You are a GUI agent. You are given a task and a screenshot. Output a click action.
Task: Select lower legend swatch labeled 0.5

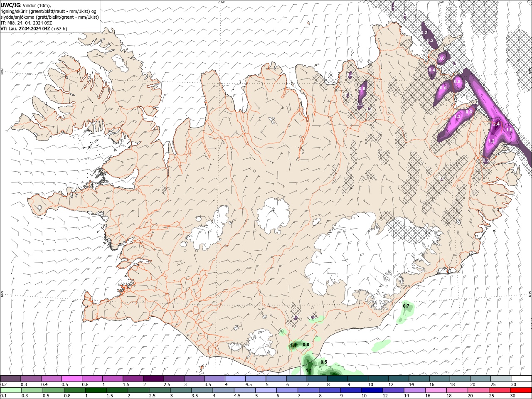pos(53,390)
